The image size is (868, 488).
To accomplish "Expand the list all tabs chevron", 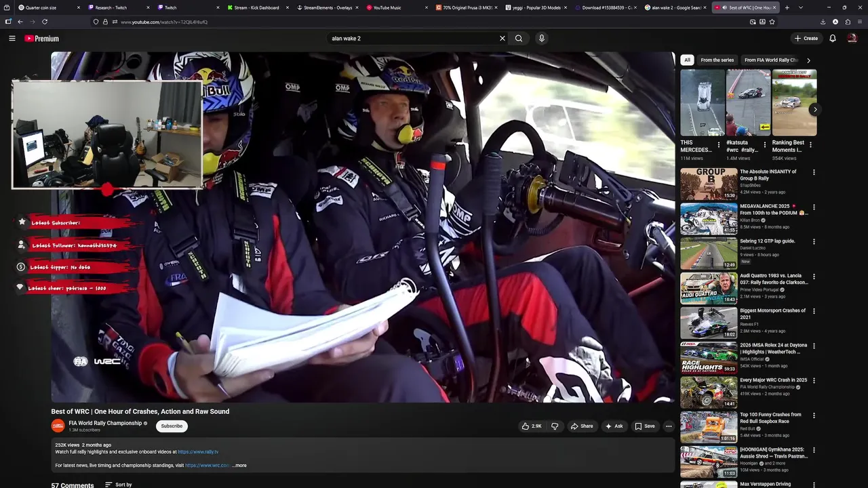I will click(x=800, y=7).
